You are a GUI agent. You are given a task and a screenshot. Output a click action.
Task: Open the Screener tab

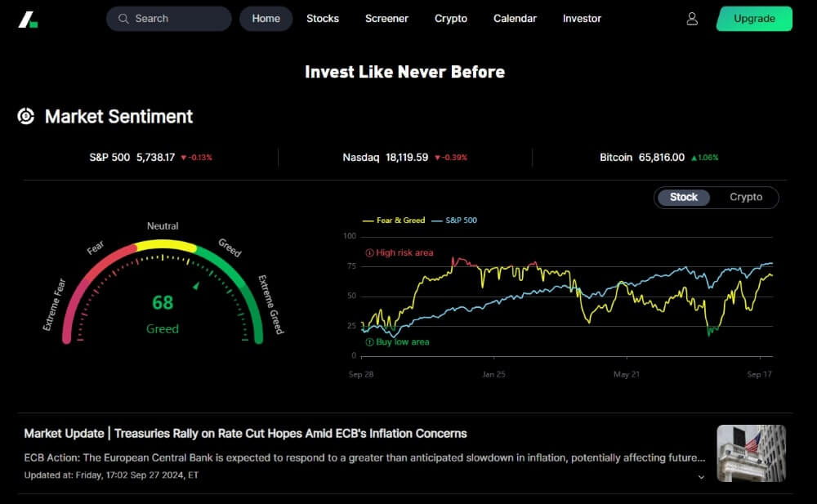pos(386,19)
